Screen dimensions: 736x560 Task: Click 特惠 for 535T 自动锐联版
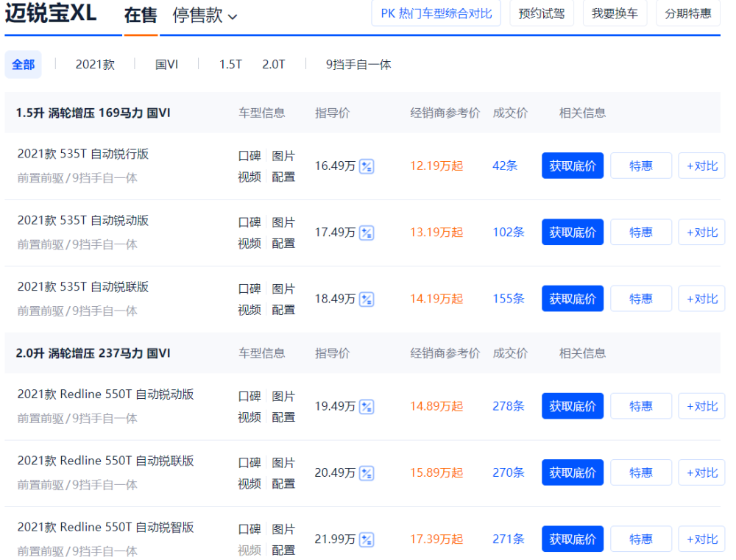[x=641, y=299]
